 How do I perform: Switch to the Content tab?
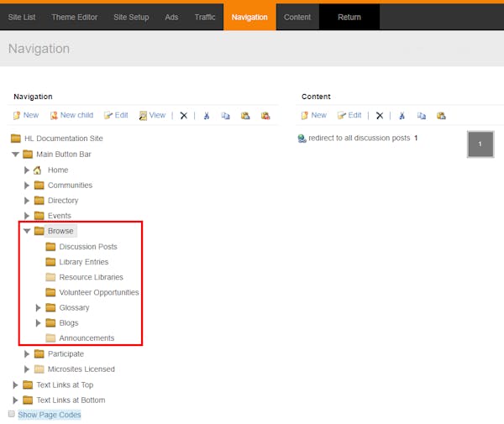pyautogui.click(x=297, y=17)
